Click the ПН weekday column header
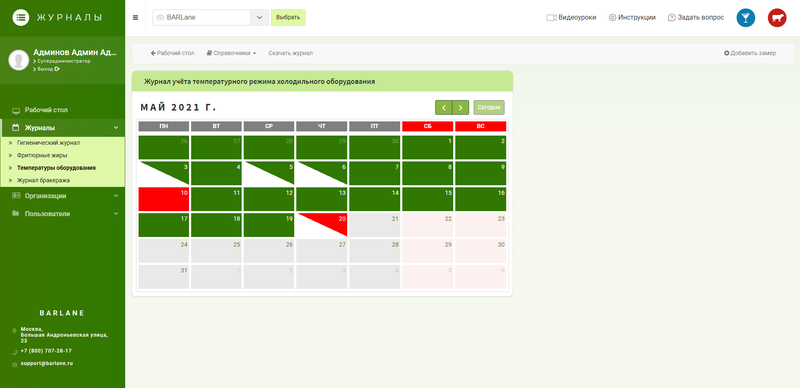 coord(164,126)
